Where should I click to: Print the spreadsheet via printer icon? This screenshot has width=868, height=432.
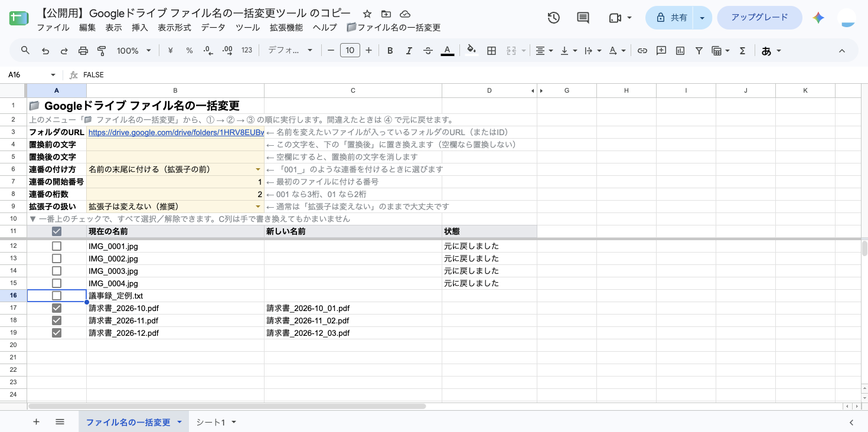(x=83, y=51)
